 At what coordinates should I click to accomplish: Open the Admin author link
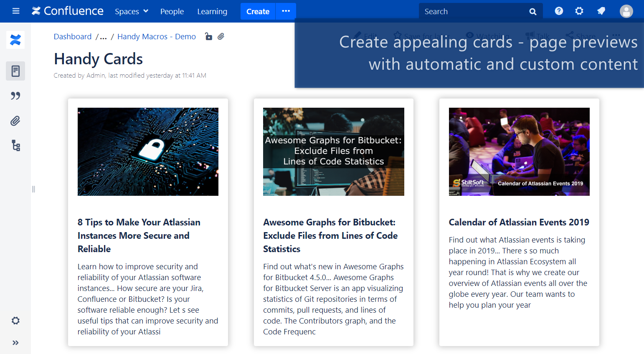point(96,76)
